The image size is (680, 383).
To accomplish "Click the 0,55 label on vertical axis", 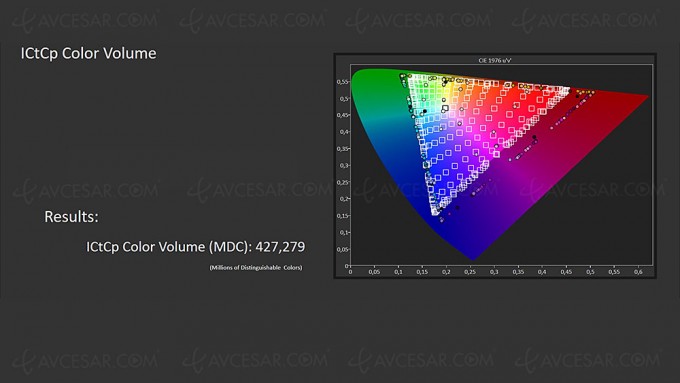I will tap(343, 82).
